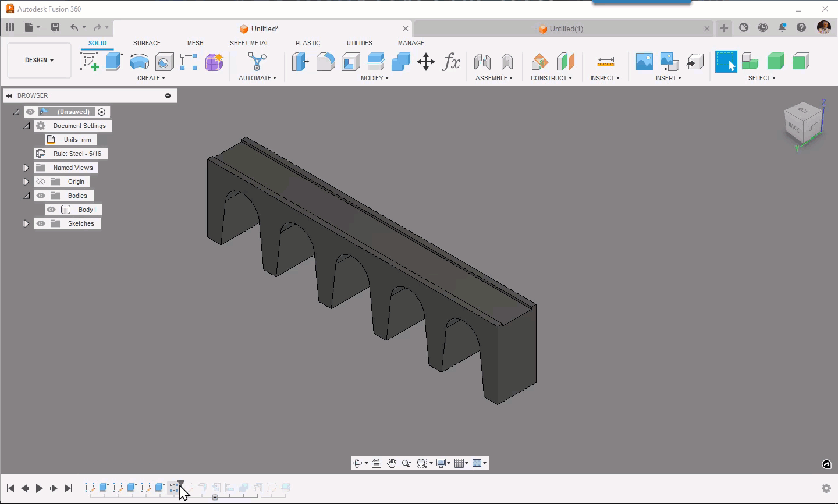Image resolution: width=838 pixels, height=504 pixels.
Task: Open the Design workspace switcher
Action: [38, 59]
